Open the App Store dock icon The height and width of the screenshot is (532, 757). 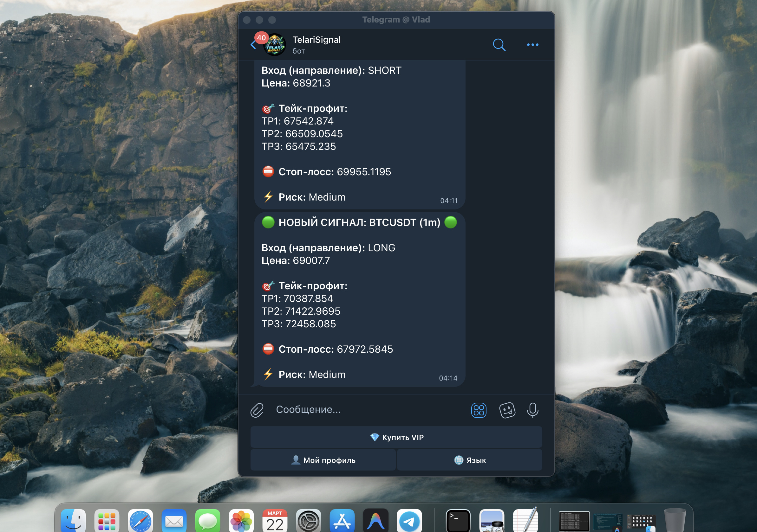(x=342, y=521)
